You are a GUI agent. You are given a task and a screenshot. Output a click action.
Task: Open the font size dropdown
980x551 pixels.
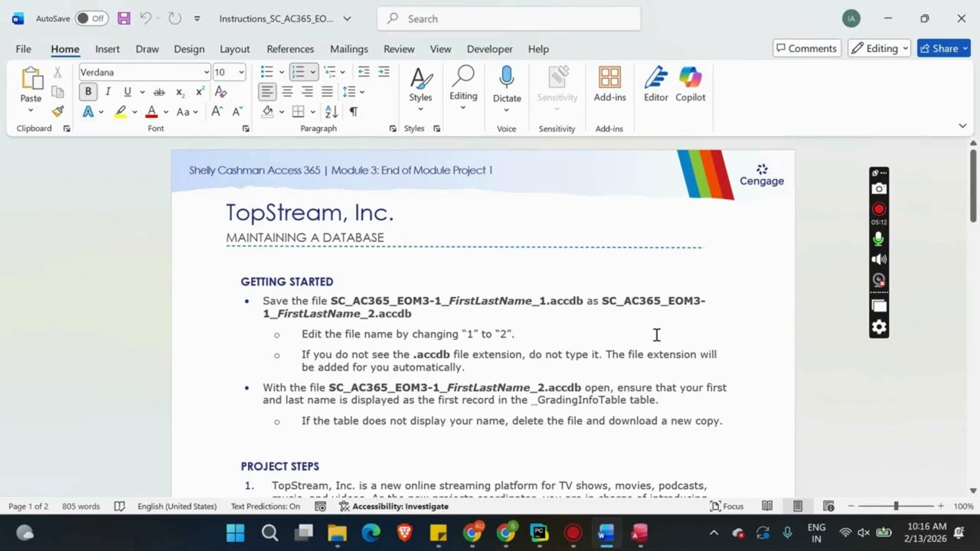pyautogui.click(x=241, y=72)
